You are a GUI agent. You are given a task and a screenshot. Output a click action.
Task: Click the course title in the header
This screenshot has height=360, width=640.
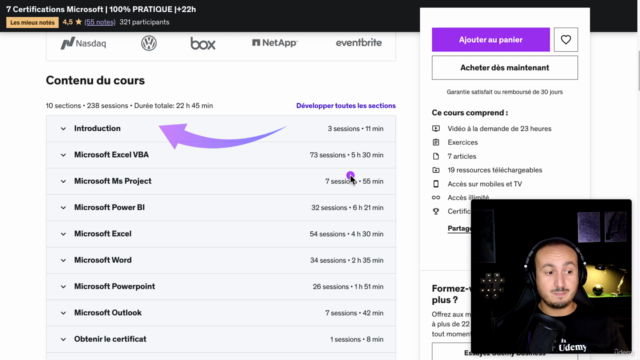pos(101,9)
